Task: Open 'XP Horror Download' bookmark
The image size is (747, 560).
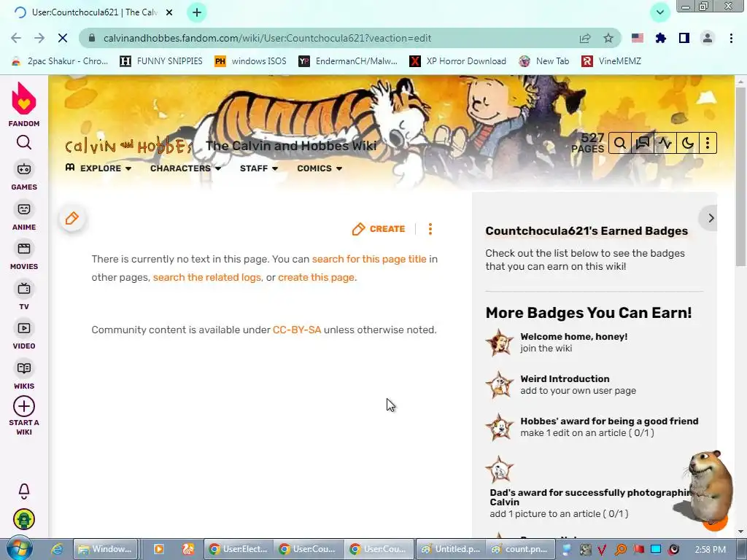Action: [458, 61]
